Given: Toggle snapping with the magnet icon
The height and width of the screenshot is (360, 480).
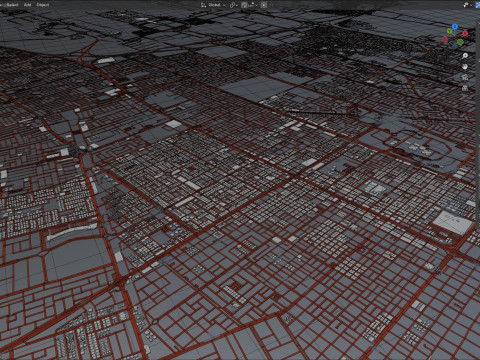Looking at the screenshot, I should pos(244,5).
